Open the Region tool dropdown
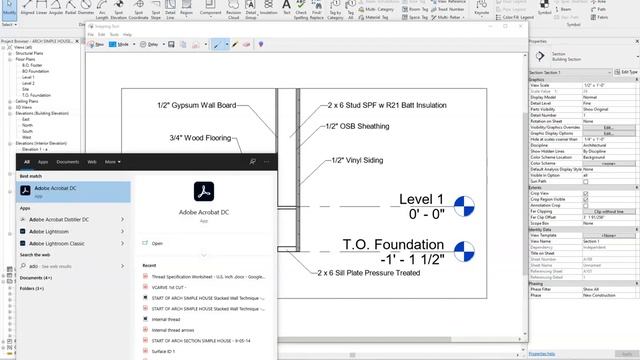The image size is (640, 360). [186, 18]
